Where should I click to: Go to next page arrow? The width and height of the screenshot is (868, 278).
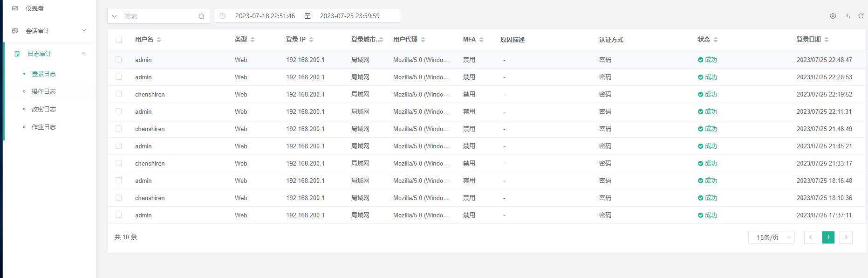846,237
